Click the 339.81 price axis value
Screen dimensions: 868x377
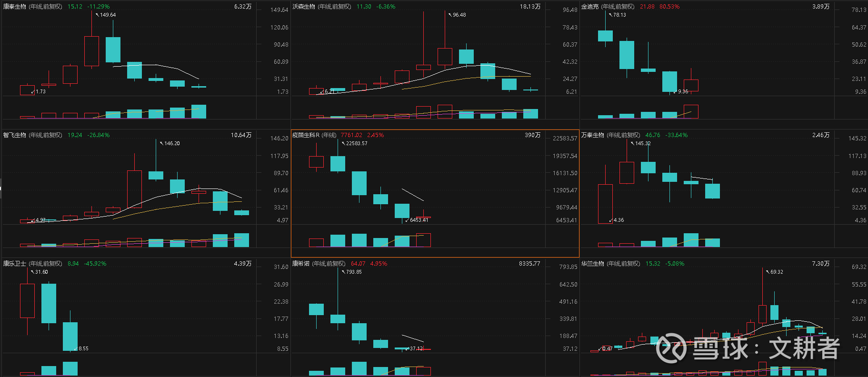(x=569, y=319)
